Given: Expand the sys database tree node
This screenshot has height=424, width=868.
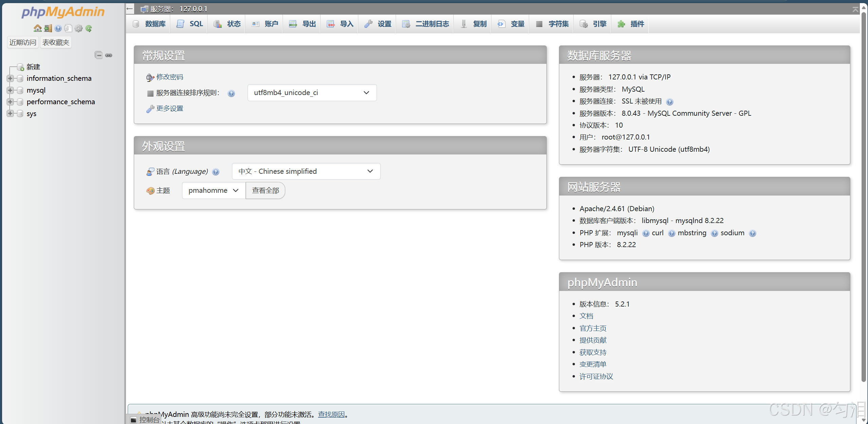Looking at the screenshot, I should click(x=10, y=113).
